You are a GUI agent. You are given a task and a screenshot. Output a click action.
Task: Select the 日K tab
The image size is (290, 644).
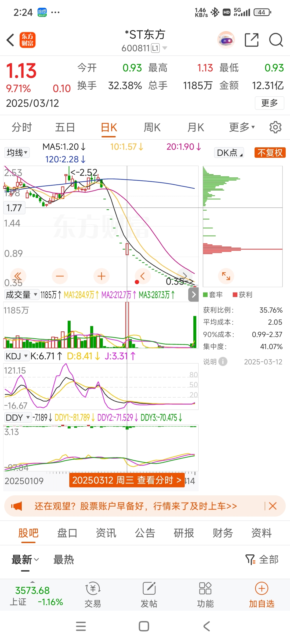point(109,127)
